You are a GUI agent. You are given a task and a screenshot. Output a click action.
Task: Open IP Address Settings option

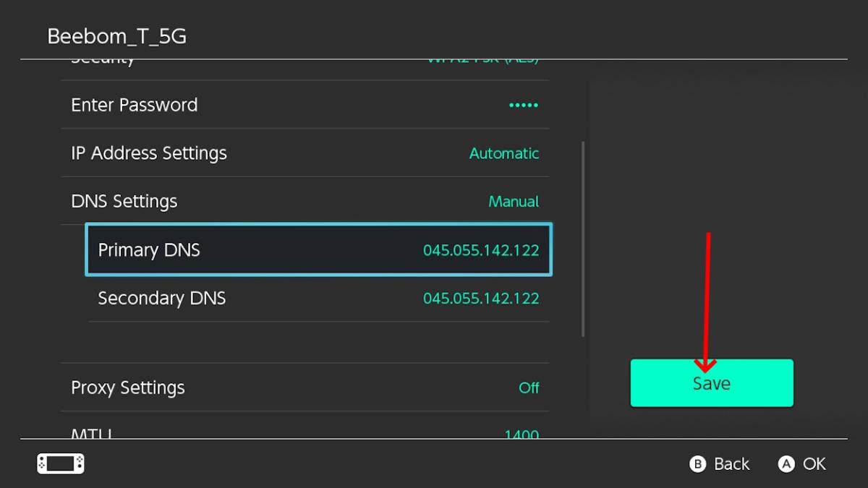[x=149, y=153]
